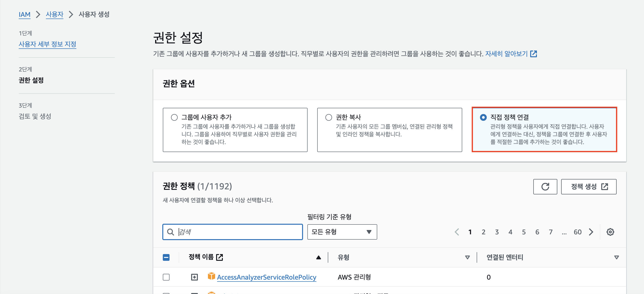
Task: Click the next page arrow in pagination
Action: 591,232
